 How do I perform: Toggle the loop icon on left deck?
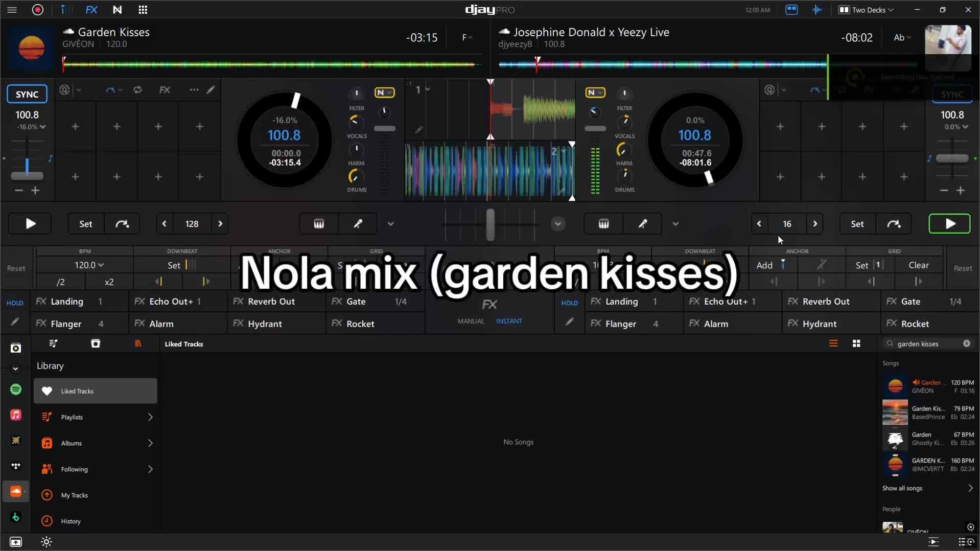coord(137,90)
